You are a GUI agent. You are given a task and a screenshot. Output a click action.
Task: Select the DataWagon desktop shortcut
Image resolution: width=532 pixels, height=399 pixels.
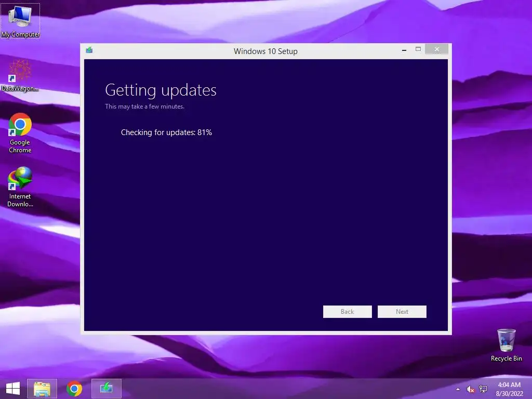point(20,75)
